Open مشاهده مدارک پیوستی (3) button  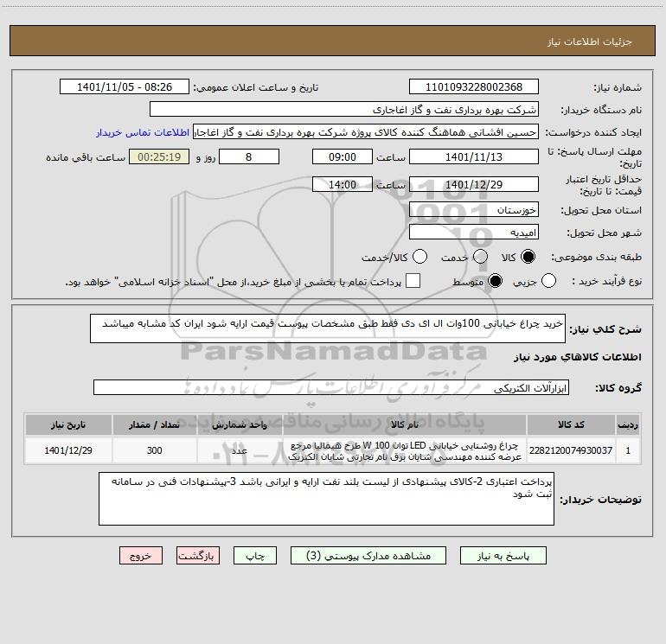[x=368, y=556]
